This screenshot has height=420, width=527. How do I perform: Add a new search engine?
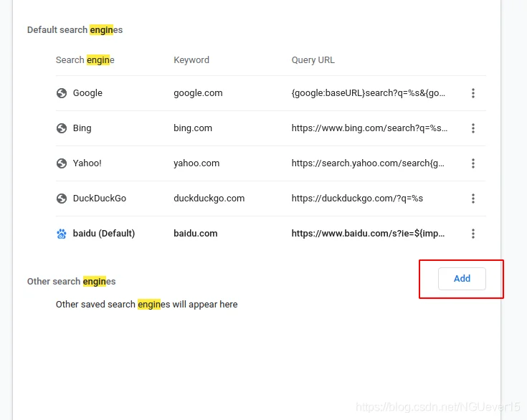[x=462, y=279]
